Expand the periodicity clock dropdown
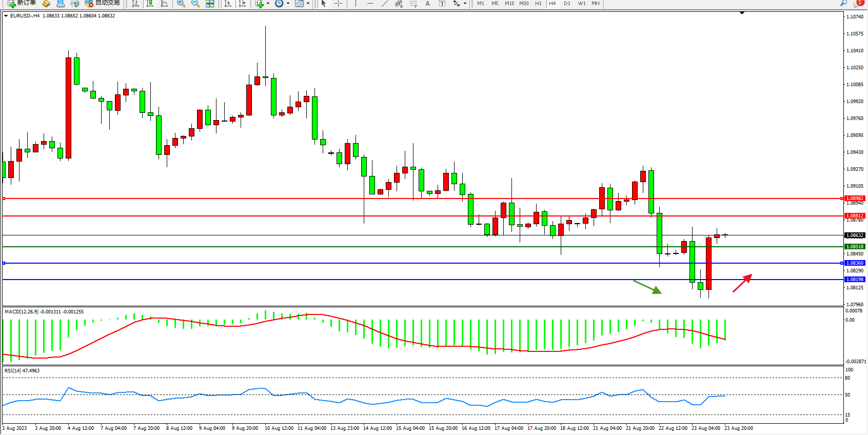This screenshot has height=435, width=868. [288, 4]
